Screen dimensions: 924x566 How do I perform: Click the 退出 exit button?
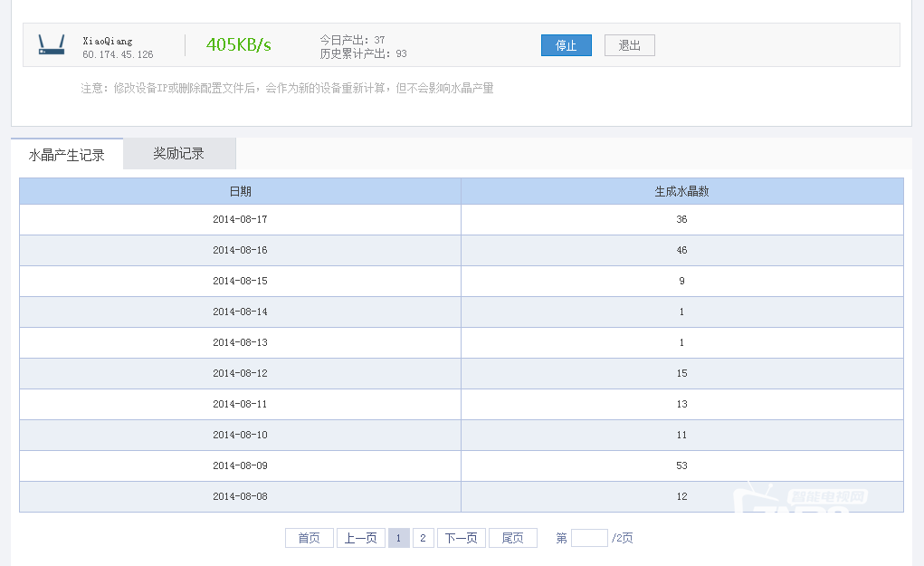629,45
